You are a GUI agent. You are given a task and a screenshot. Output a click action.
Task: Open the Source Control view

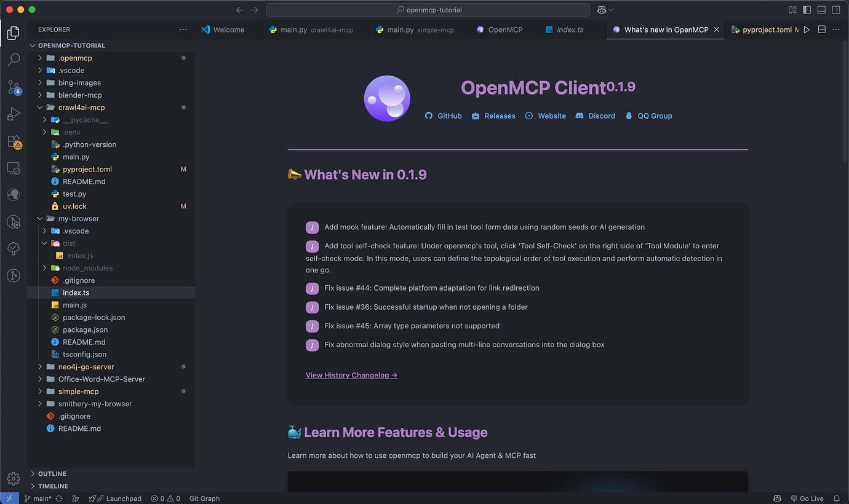pos(14,87)
